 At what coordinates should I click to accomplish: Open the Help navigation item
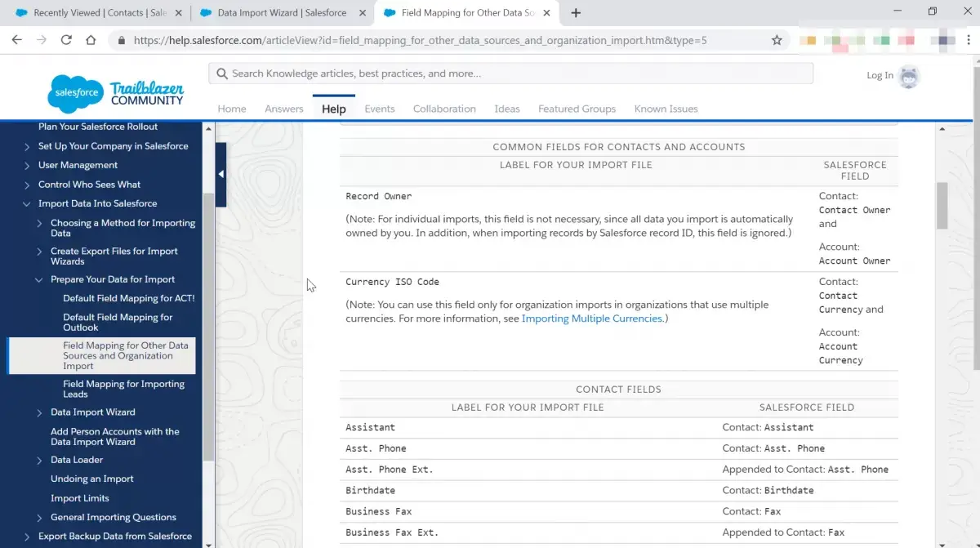[334, 109]
